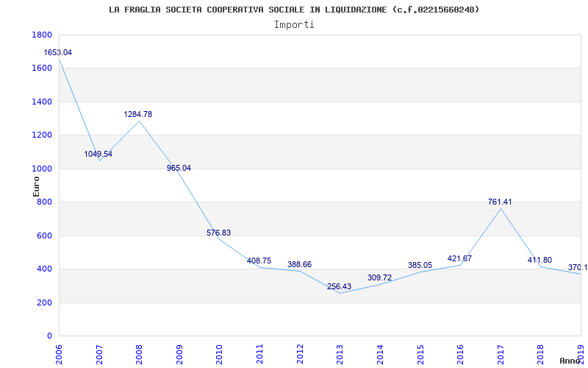Click the 'Anno' x-axis title
588x368 pixels.
(x=570, y=361)
